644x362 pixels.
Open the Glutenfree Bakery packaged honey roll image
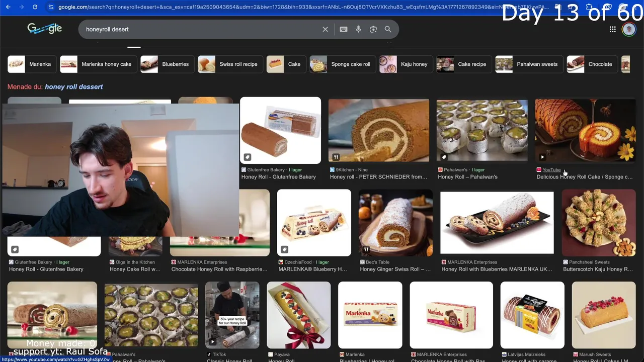(x=280, y=130)
